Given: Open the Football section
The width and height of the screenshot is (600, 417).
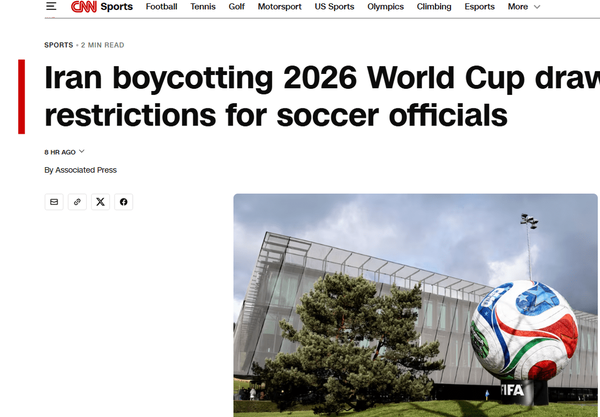Looking at the screenshot, I should (161, 7).
